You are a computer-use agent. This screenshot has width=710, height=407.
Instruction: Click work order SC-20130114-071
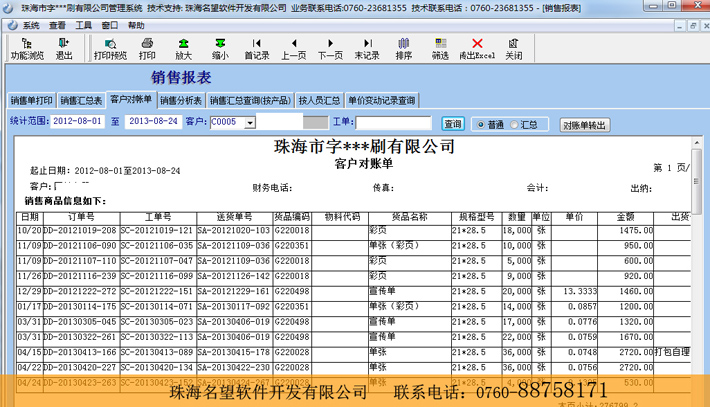tap(157, 306)
